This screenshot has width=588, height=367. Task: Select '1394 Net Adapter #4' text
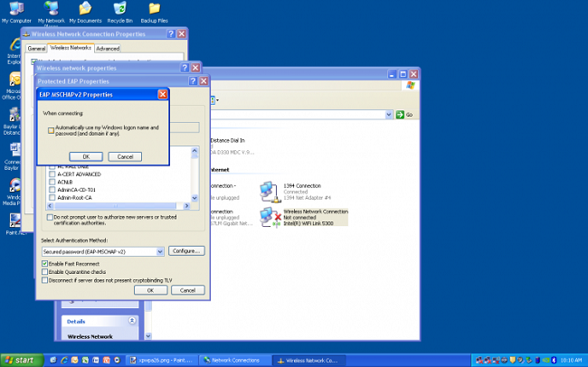pyautogui.click(x=308, y=198)
